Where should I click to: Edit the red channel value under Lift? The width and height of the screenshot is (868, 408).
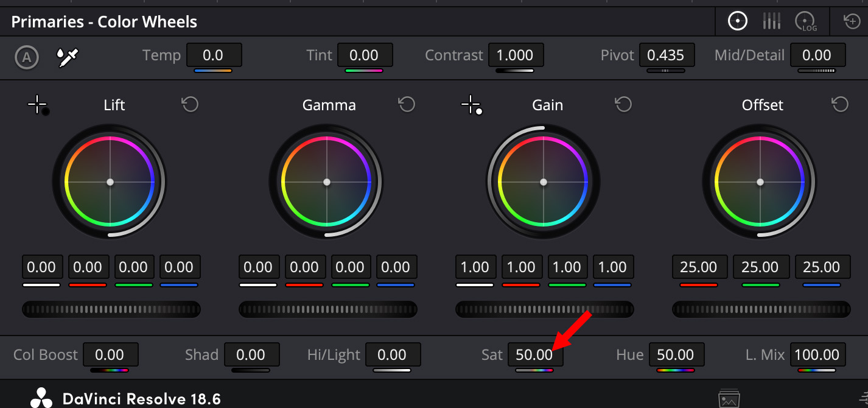point(88,267)
